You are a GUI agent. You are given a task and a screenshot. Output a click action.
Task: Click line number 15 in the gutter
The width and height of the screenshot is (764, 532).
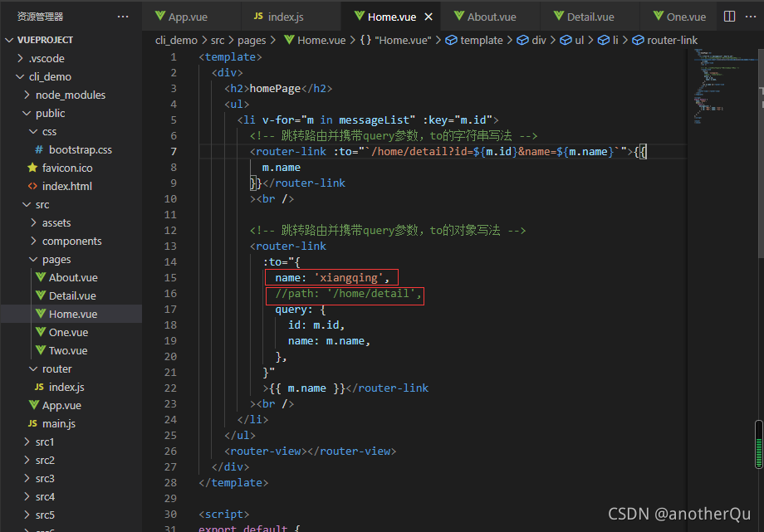click(x=170, y=278)
